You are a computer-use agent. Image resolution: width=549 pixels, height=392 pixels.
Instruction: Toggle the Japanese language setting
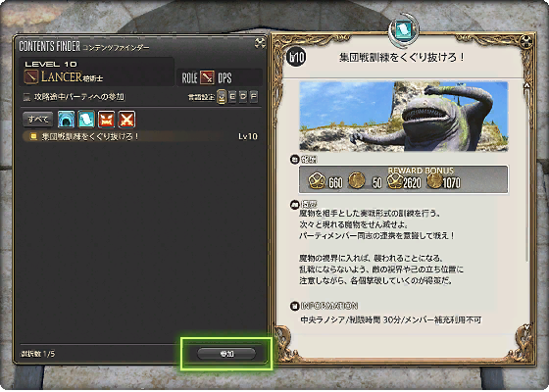pos(222,97)
